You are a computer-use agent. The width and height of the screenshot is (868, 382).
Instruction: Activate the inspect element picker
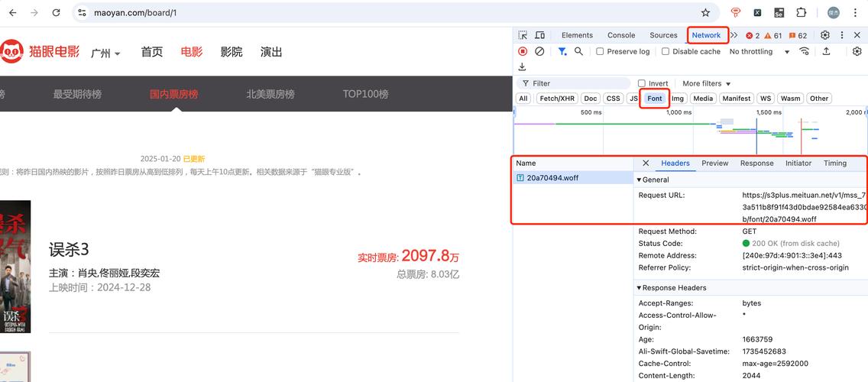pos(523,35)
